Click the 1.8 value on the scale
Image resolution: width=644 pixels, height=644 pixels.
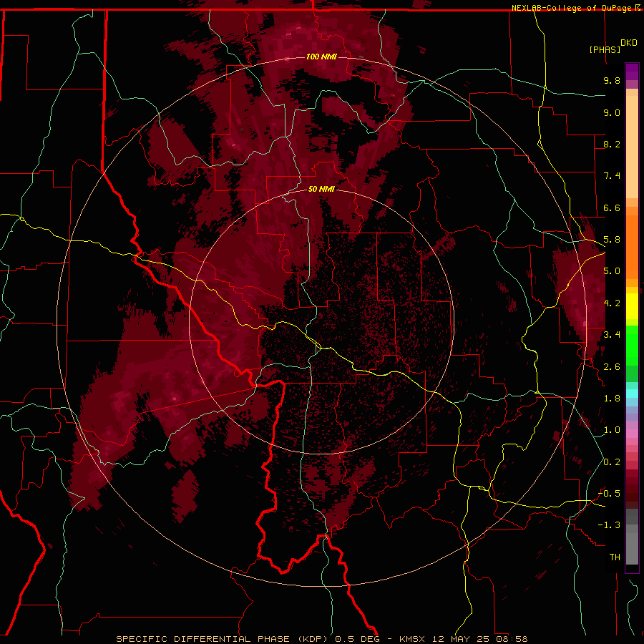(612, 399)
